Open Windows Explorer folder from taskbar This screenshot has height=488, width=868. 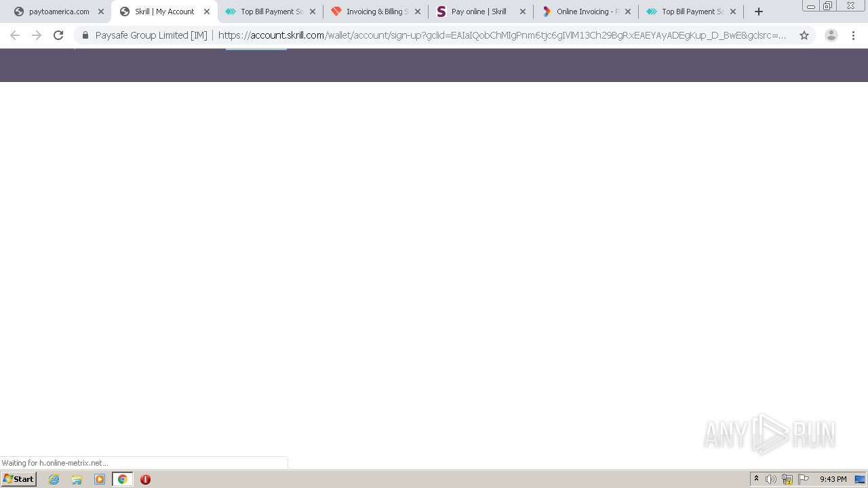[x=77, y=479]
